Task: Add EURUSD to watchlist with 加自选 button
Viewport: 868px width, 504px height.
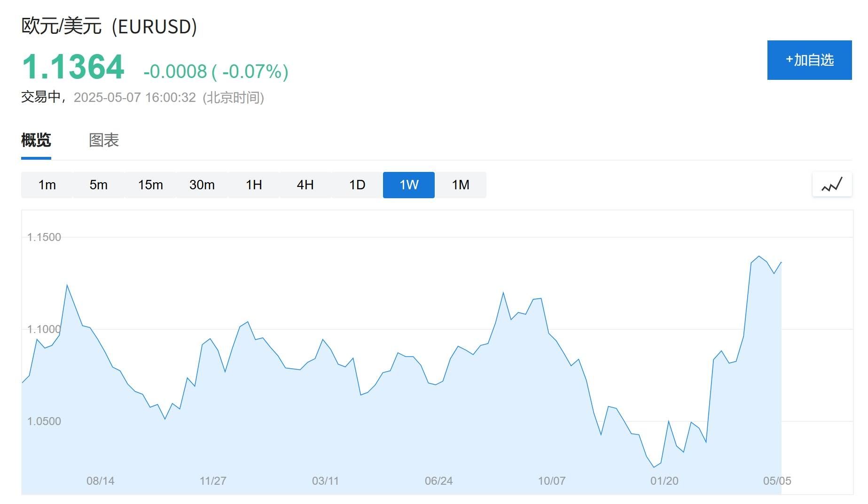Action: (809, 60)
